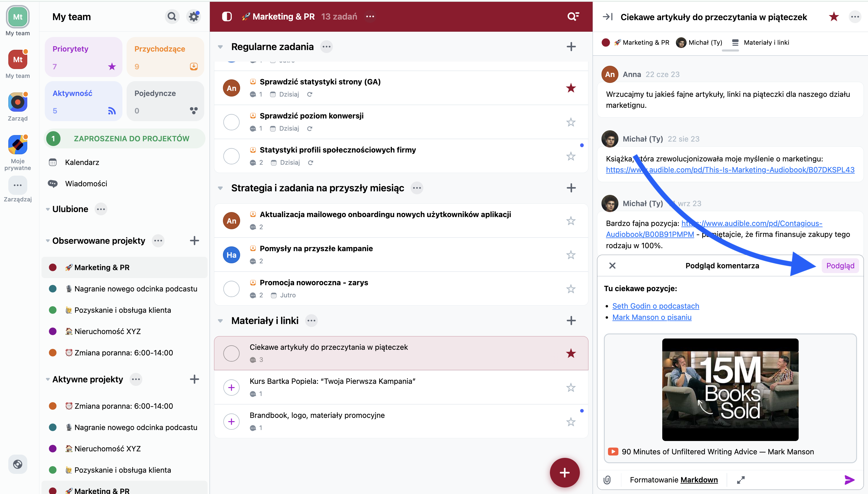Screen dimensions: 868x494
Task: Click the collapse task pane arrow icon
Action: pos(607,17)
